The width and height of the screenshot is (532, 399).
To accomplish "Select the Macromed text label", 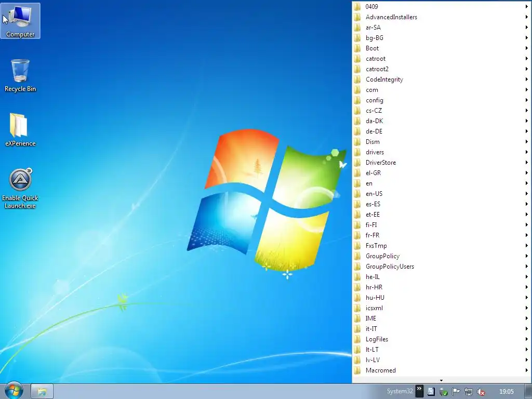I will pyautogui.click(x=381, y=370).
